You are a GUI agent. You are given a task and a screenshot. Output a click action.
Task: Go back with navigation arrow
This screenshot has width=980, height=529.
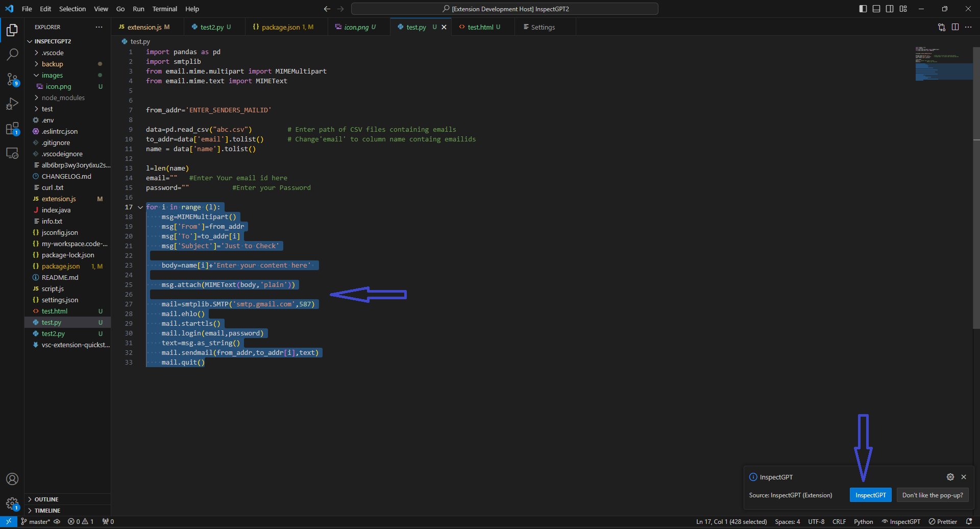tap(327, 9)
